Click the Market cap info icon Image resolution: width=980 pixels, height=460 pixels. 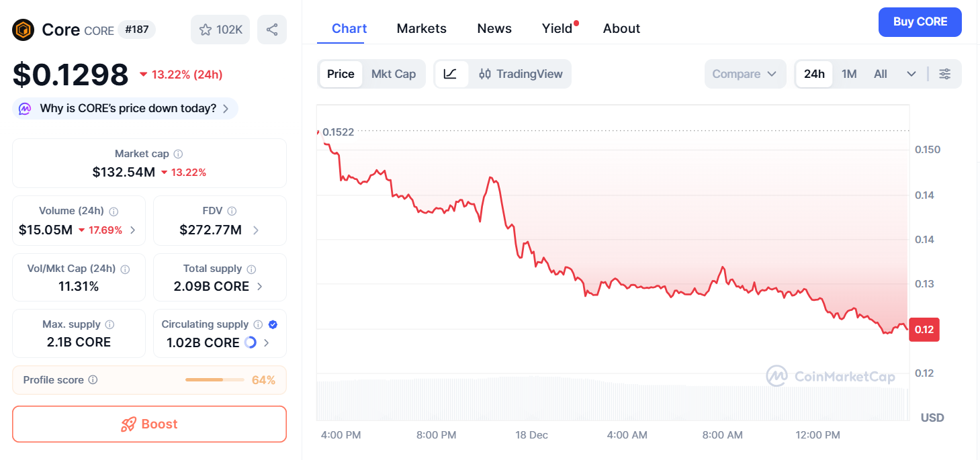(177, 153)
